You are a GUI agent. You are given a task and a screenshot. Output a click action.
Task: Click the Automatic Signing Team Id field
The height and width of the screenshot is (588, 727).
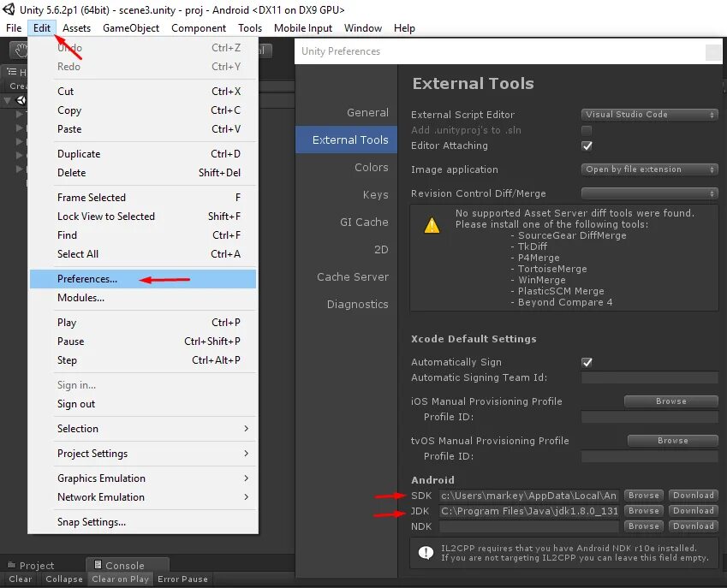pos(650,377)
